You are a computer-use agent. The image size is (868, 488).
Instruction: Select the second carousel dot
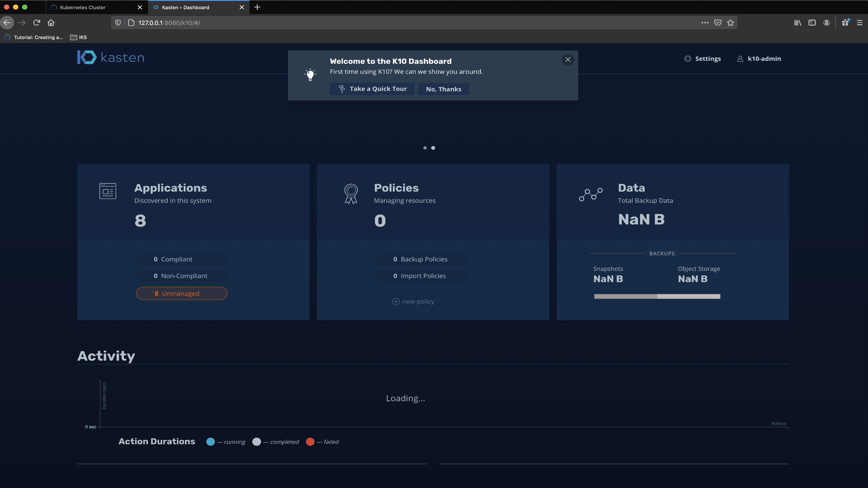[433, 148]
